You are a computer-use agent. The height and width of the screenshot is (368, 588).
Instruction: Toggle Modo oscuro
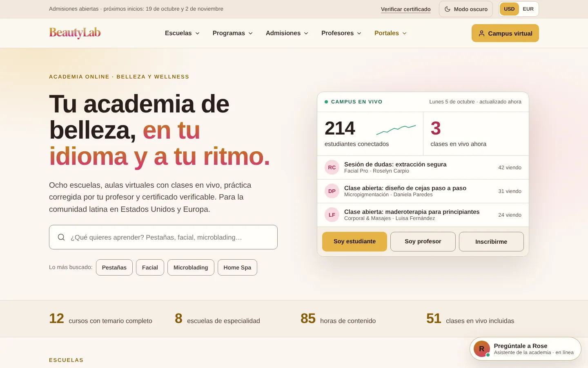466,9
